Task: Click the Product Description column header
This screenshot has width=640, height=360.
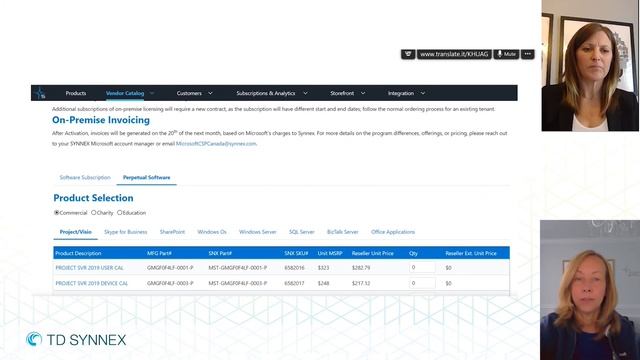Action: [78, 253]
